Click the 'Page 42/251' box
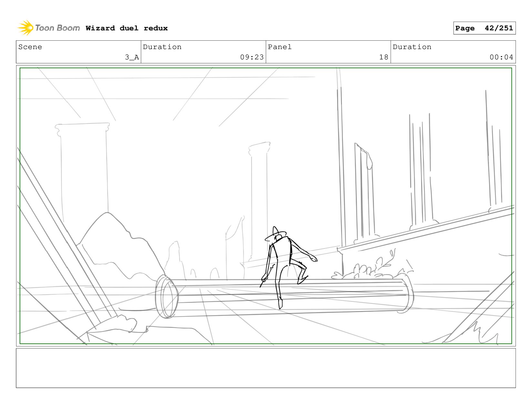Viewport: 532px width, 412px height. 484,28
